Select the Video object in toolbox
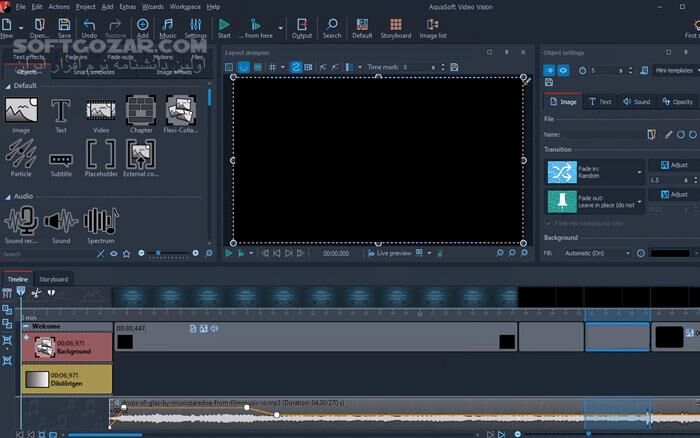The width and height of the screenshot is (700, 438). point(101,114)
